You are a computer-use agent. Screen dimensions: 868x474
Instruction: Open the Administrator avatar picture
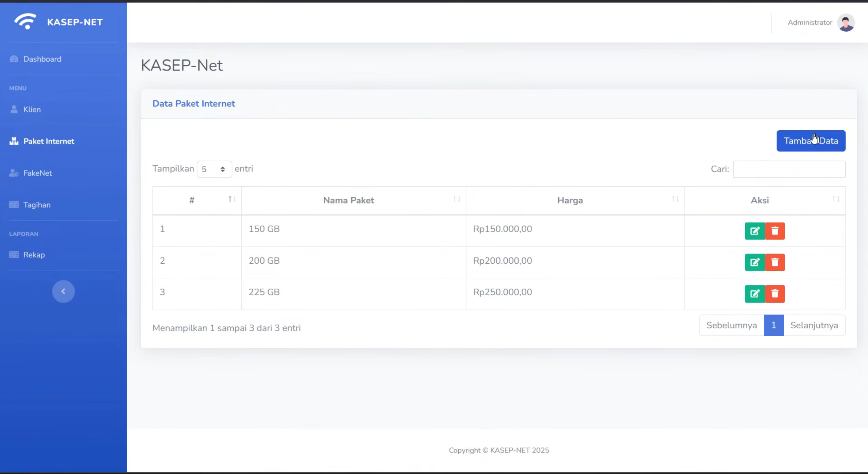[846, 22]
